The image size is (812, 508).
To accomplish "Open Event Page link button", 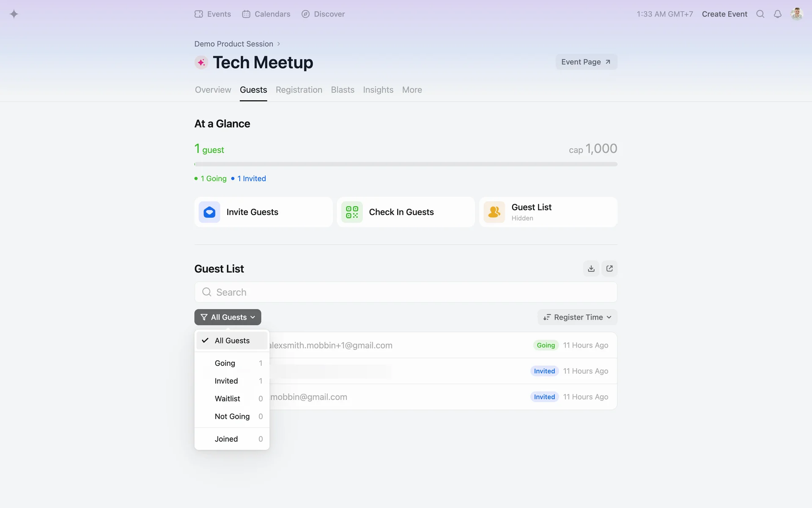I will [x=586, y=62].
